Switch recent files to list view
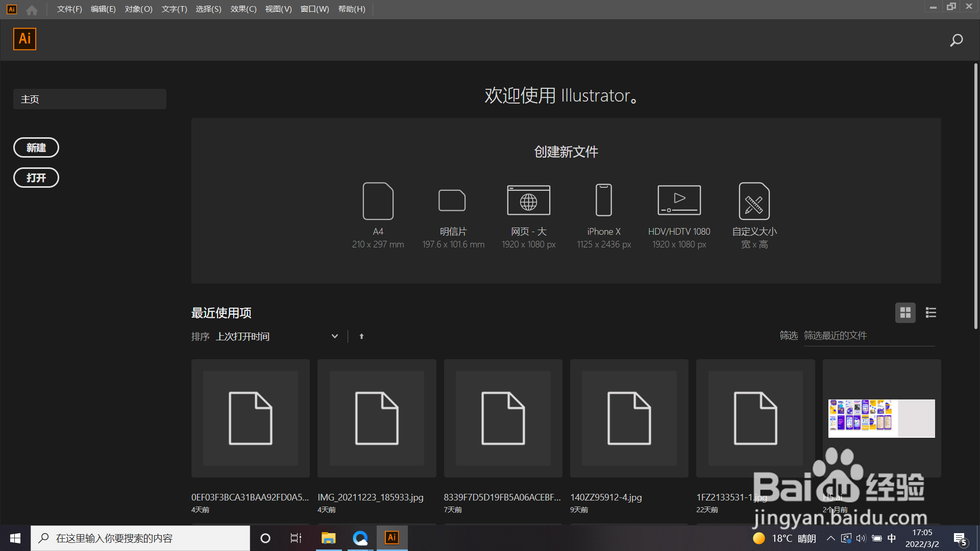Viewport: 980px width, 551px height. (x=930, y=313)
